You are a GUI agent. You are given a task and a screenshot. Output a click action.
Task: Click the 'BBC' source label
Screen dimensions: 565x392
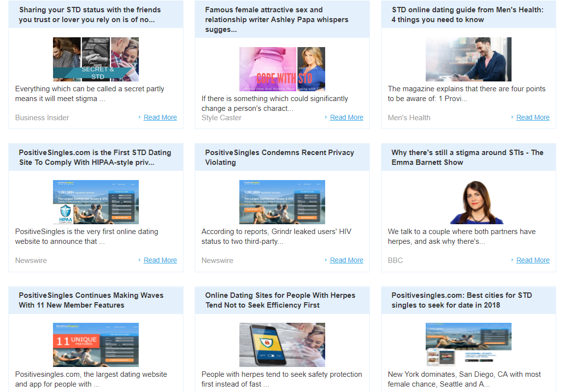point(395,261)
